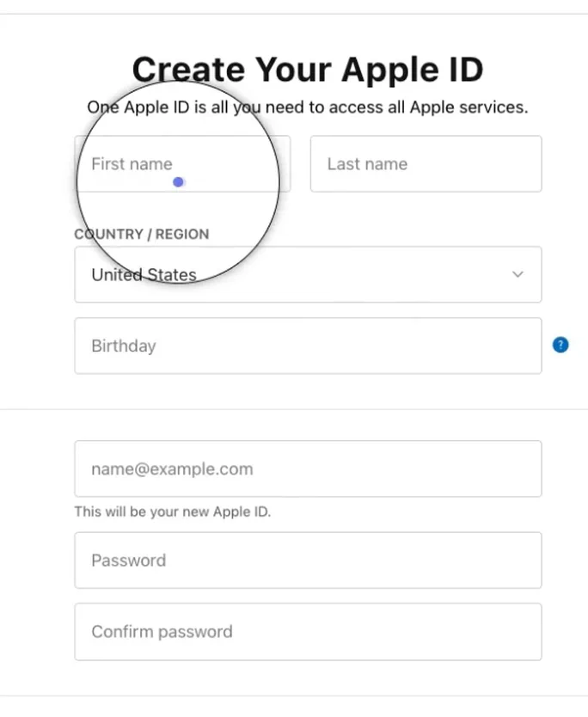Click the divider line above the page heading
Image resolution: width=588 pixels, height=717 pixels.
pyautogui.click(x=294, y=14)
